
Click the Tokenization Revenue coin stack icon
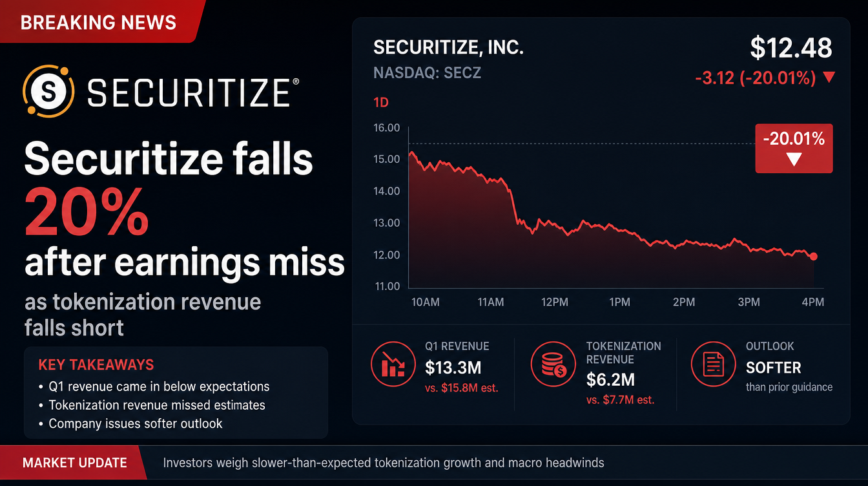click(x=552, y=364)
